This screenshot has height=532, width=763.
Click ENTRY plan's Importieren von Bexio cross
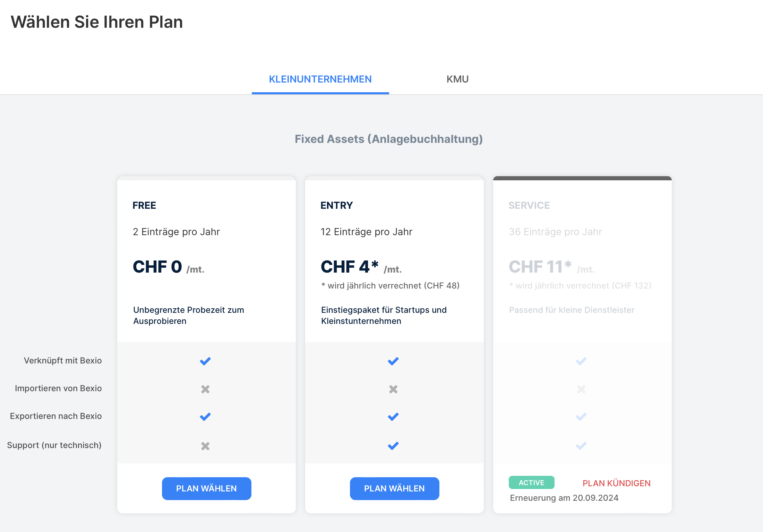tap(393, 389)
